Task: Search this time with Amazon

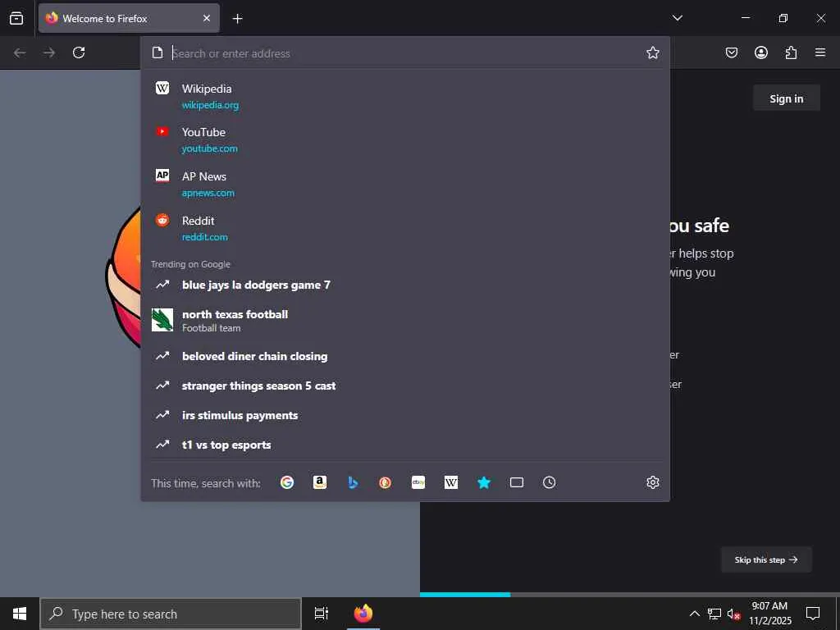Action: click(320, 482)
